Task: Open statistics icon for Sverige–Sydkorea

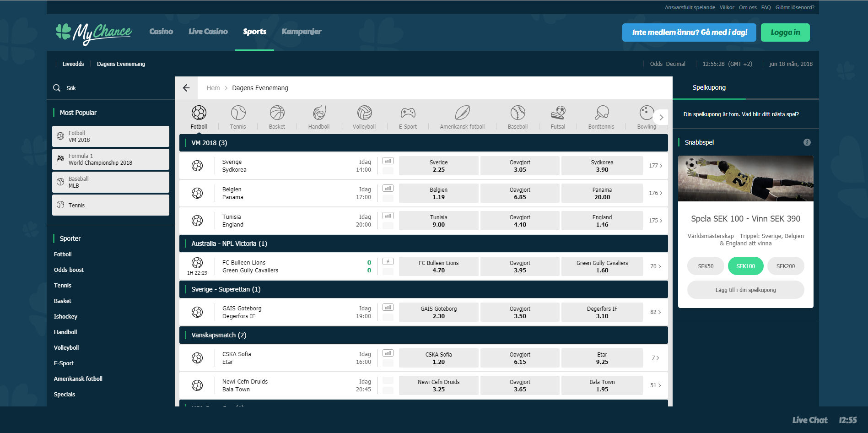Action: pyautogui.click(x=388, y=161)
